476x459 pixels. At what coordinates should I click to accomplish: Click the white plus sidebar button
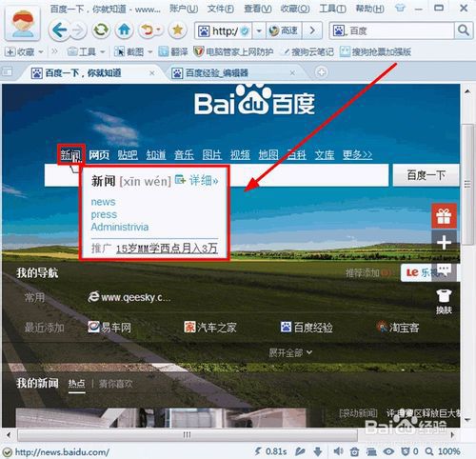[x=444, y=243]
